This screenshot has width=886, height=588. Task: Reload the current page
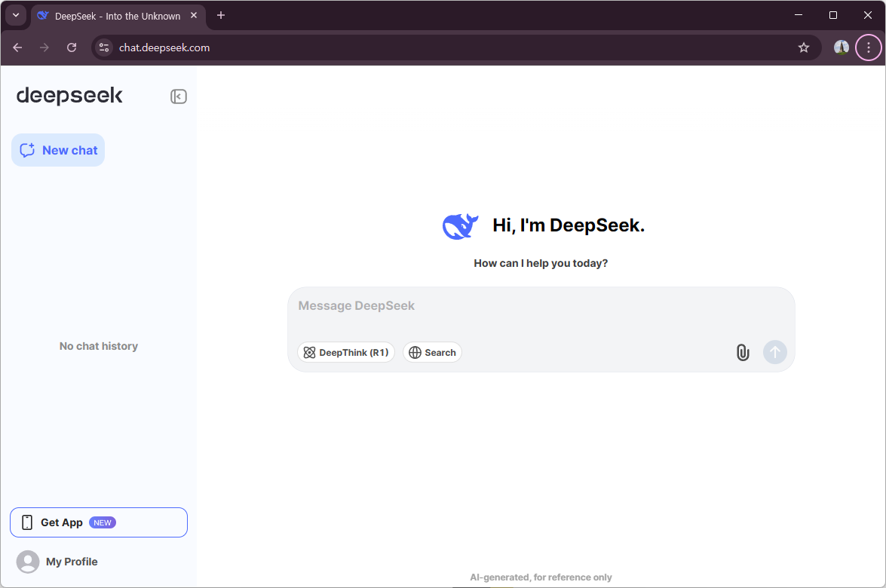tap(72, 47)
